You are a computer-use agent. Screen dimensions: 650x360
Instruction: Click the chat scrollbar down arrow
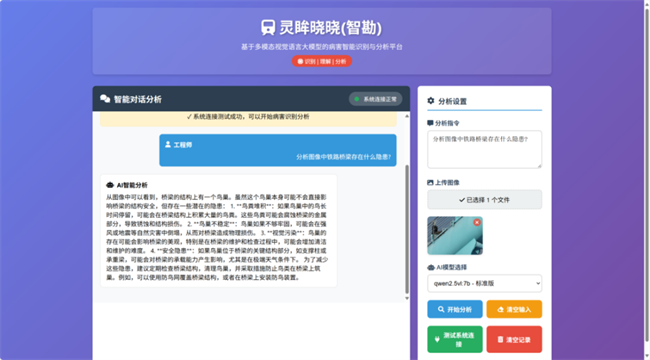pyautogui.click(x=407, y=298)
